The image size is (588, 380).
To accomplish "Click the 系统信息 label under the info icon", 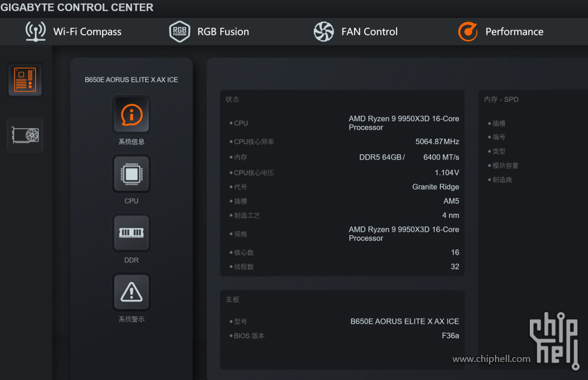I will pos(131,142).
